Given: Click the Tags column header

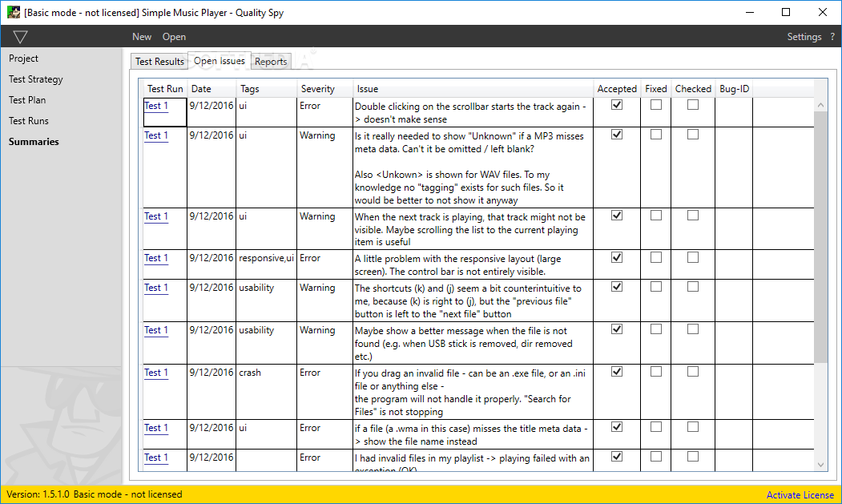Looking at the screenshot, I should tap(266, 89).
